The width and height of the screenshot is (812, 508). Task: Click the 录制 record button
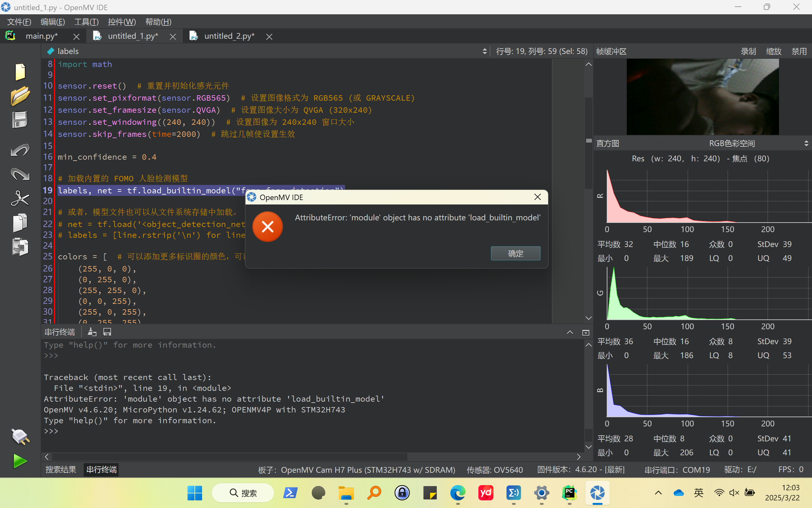tap(748, 51)
